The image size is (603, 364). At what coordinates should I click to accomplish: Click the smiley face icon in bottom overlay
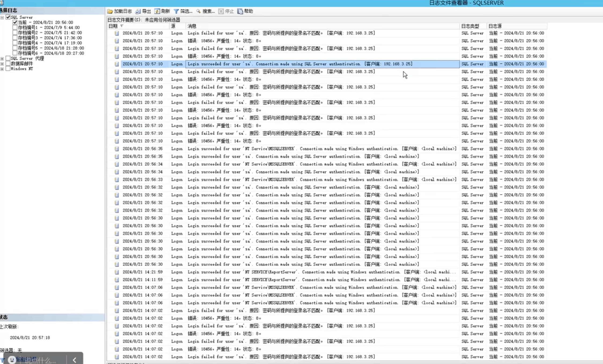tap(12, 359)
